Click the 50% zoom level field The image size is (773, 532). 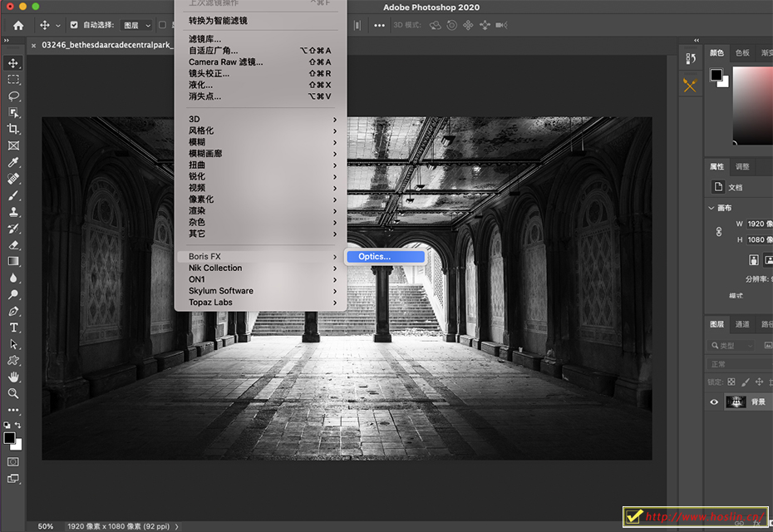pyautogui.click(x=46, y=526)
